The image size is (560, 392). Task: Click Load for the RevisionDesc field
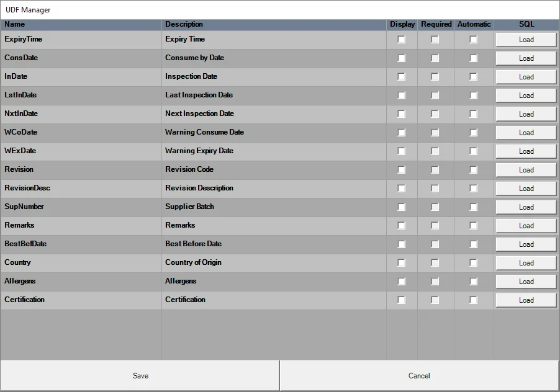[525, 188]
